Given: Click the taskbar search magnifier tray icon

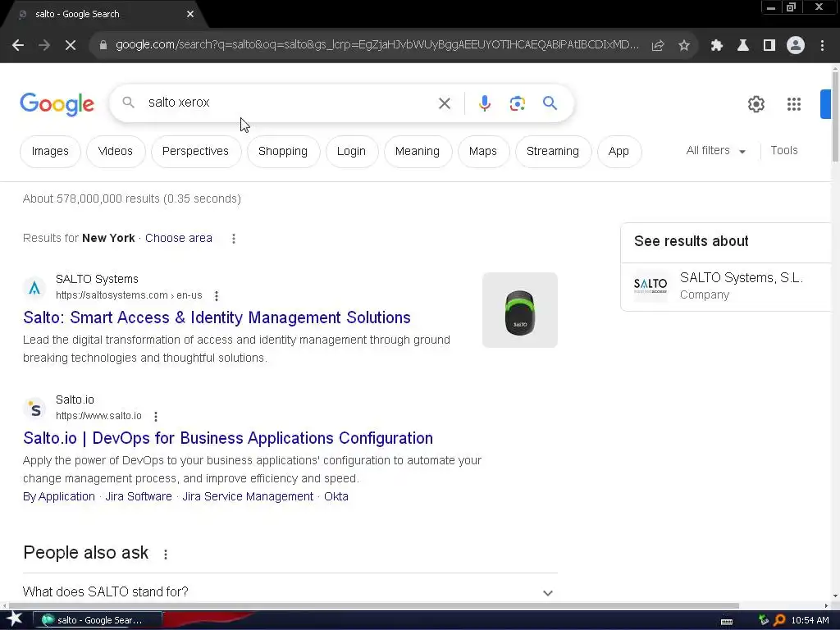Looking at the screenshot, I should 779,620.
